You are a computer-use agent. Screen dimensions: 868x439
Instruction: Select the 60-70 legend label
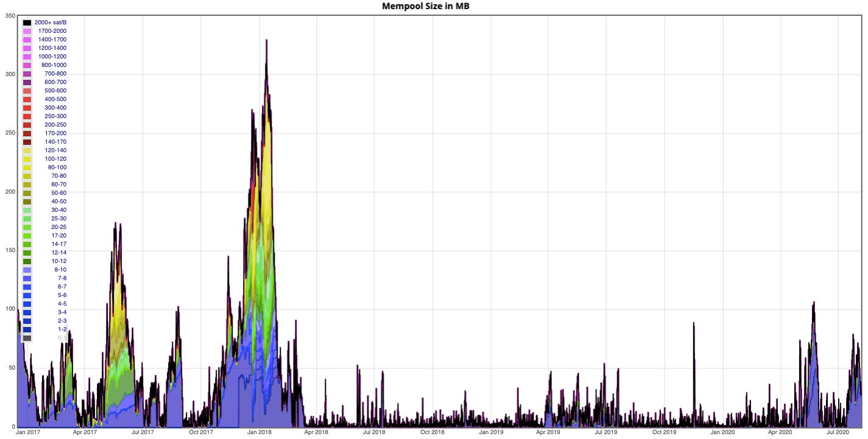(x=59, y=184)
